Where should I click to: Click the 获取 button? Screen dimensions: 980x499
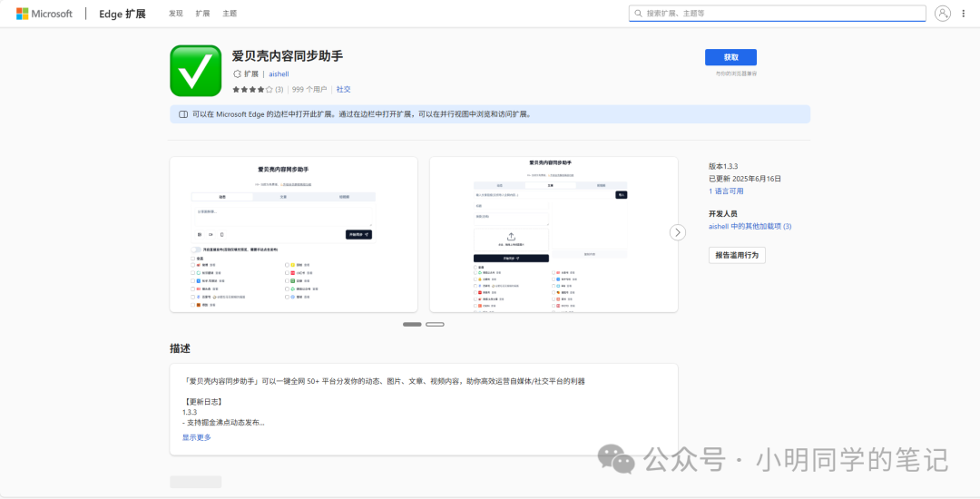pyautogui.click(x=730, y=57)
